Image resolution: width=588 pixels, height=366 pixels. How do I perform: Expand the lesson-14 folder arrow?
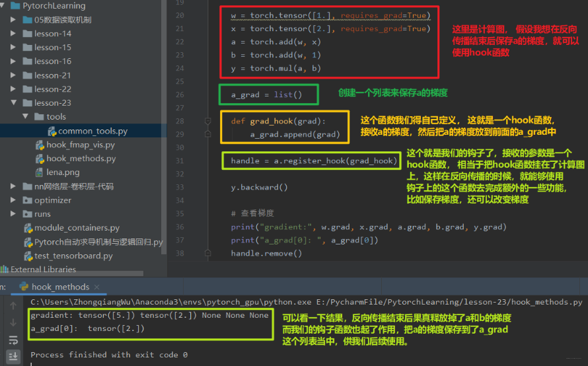point(13,34)
